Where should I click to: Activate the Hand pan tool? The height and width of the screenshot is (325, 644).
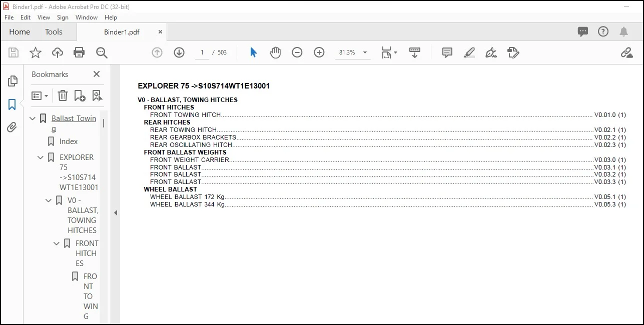pyautogui.click(x=275, y=52)
